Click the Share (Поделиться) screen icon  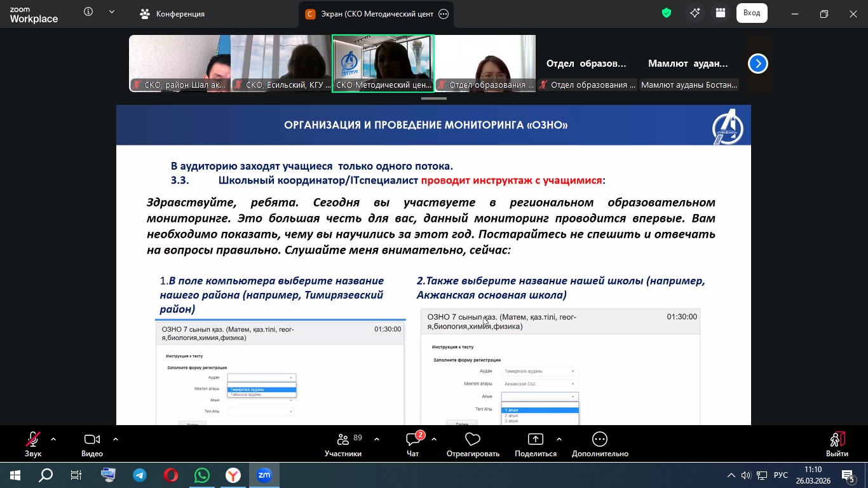536,444
